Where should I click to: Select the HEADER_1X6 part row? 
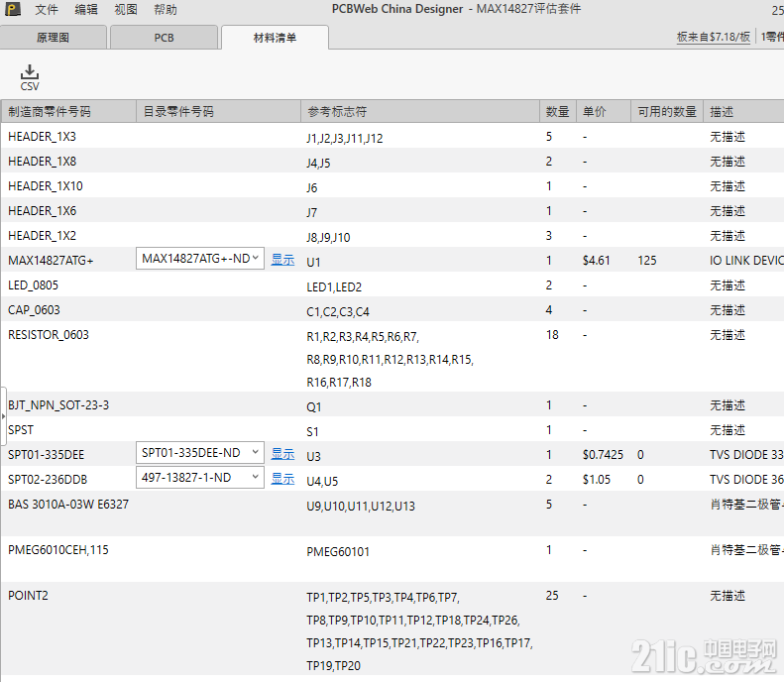click(392, 210)
